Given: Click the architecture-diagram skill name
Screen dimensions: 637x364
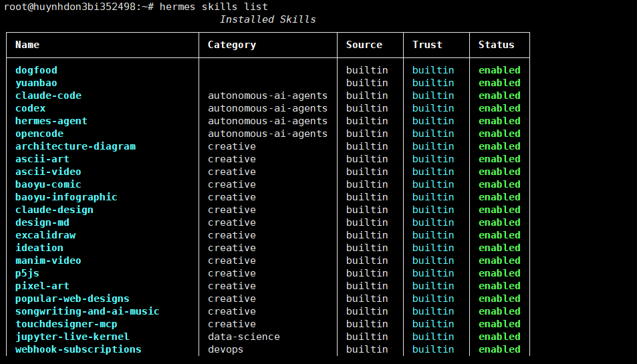Looking at the screenshot, I should (76, 146).
